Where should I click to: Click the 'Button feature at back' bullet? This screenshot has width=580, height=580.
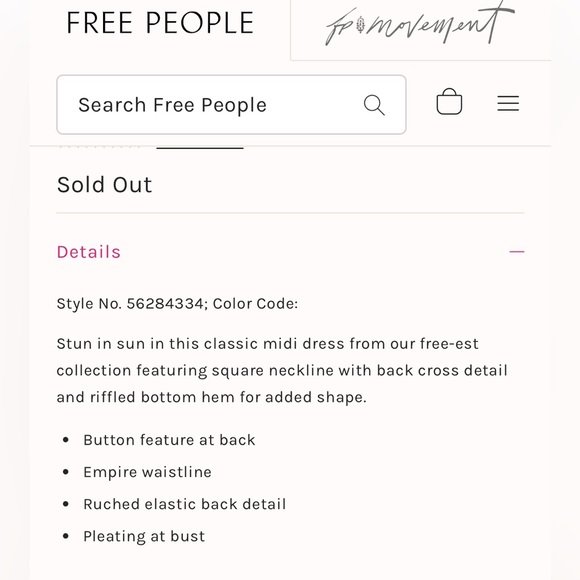[169, 440]
